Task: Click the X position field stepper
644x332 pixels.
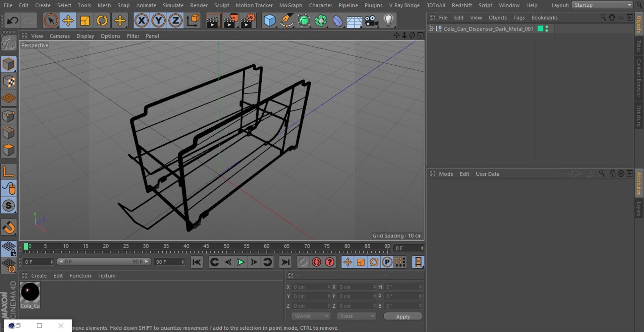Action: point(329,287)
